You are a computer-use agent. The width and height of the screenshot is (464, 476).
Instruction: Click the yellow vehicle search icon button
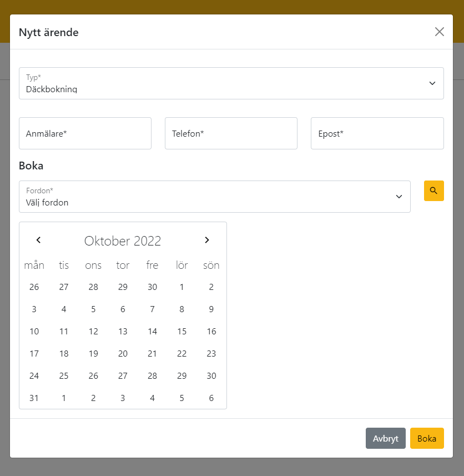433,191
